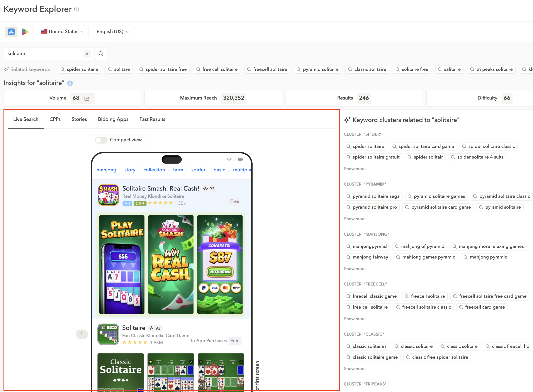
Task: Select cluster keyword spider solitaire 4 suits
Action: pyautogui.click(x=477, y=157)
